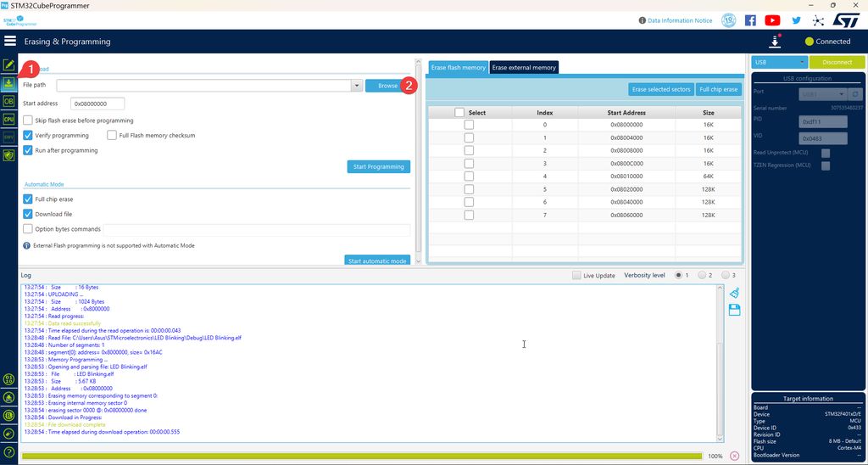The height and width of the screenshot is (465, 868).
Task: Select verbosity level 3 radio button
Action: 726,275
